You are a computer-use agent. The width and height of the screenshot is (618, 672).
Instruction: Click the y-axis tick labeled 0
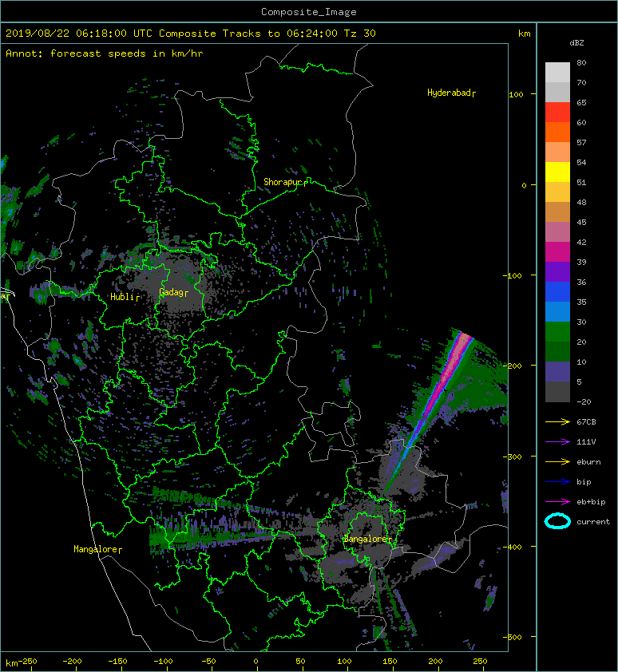coord(524,186)
